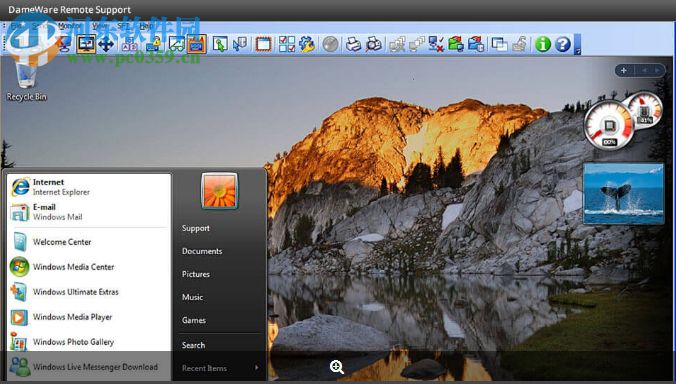Open Games in Start menu
Viewport: 676px width, 384px height.
pyautogui.click(x=194, y=320)
